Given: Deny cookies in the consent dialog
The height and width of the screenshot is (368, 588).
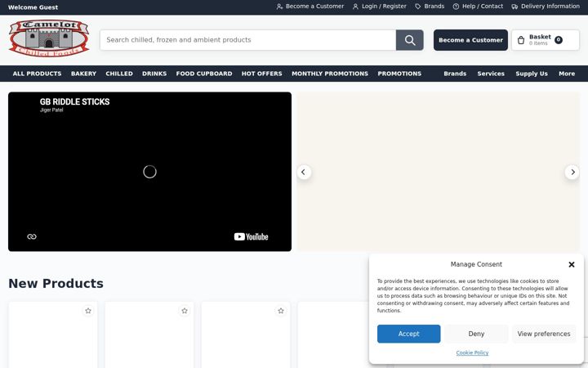Looking at the screenshot, I should [476, 334].
